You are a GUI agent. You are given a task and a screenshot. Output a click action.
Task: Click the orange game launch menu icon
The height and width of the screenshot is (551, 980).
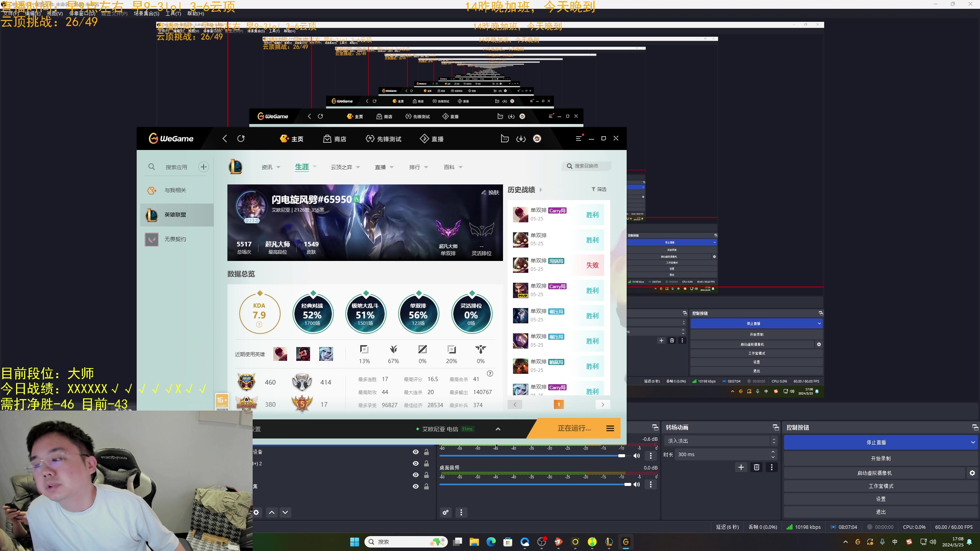tap(610, 429)
